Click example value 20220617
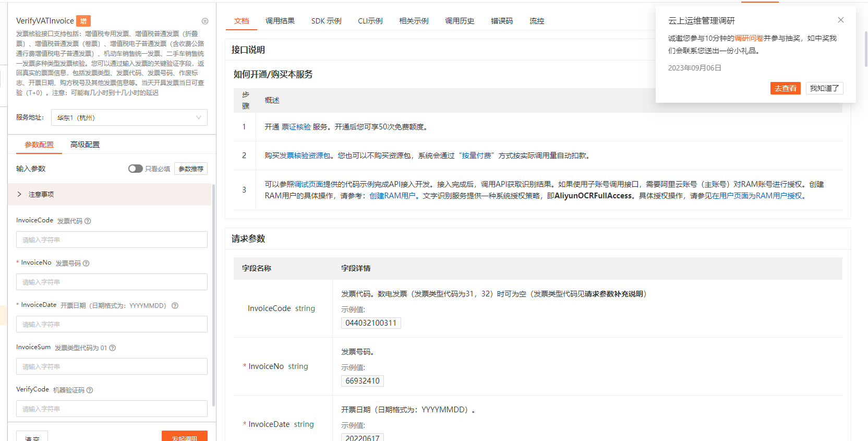The height and width of the screenshot is (441, 868). 363,437
